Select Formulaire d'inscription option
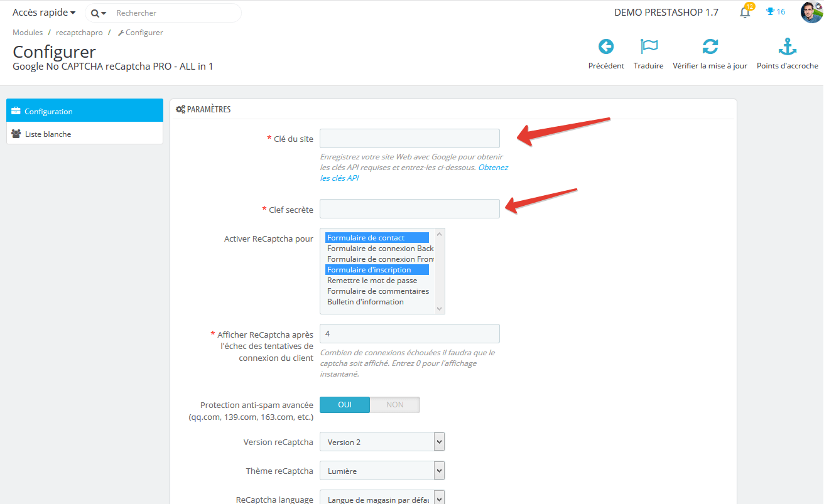 377,270
